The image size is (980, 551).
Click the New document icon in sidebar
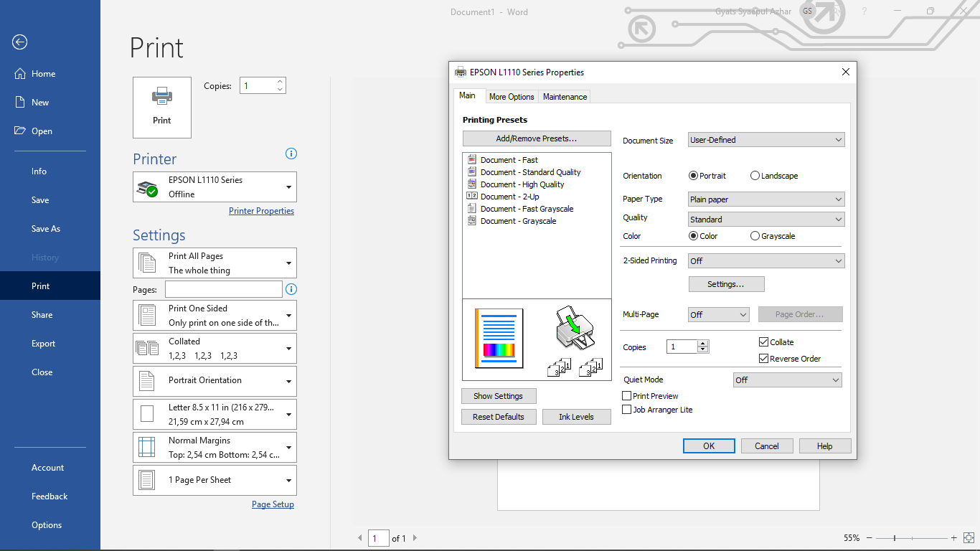20,102
